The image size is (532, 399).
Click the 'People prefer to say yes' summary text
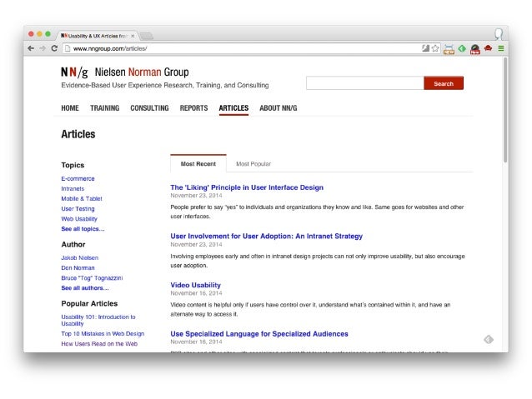pyautogui.click(x=317, y=212)
